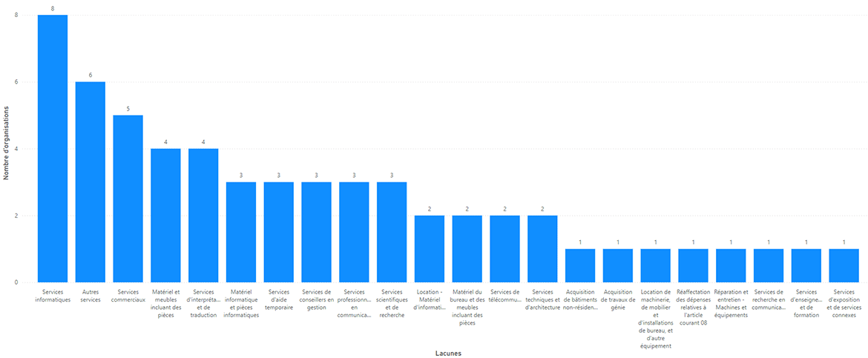Select the Services techniques et d'architecture bar
Viewport: 868px width, 358px height.
[x=542, y=249]
